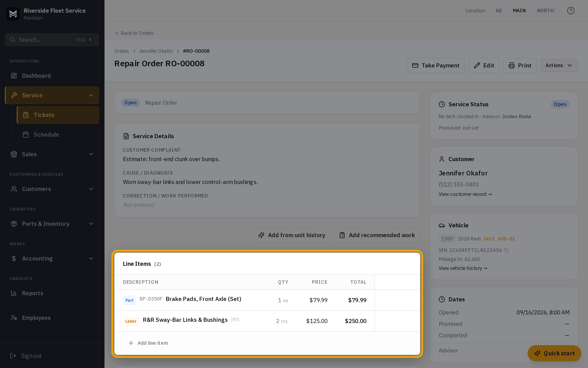Open View vehicle history link
This screenshot has height=368, width=588.
tap(463, 268)
